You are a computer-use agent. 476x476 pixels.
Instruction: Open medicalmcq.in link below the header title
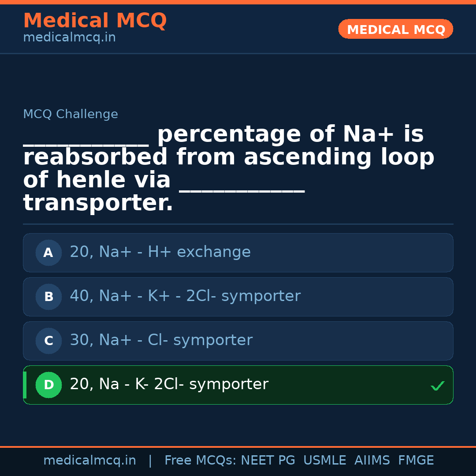69,38
